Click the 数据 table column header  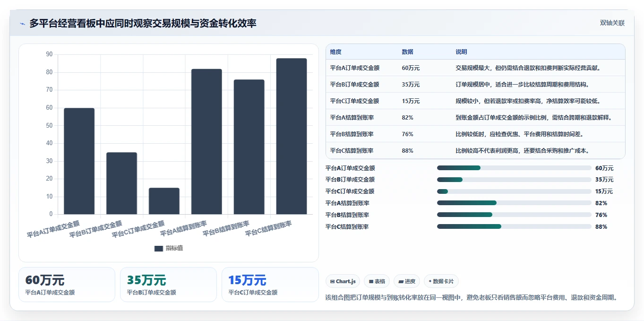pos(407,52)
